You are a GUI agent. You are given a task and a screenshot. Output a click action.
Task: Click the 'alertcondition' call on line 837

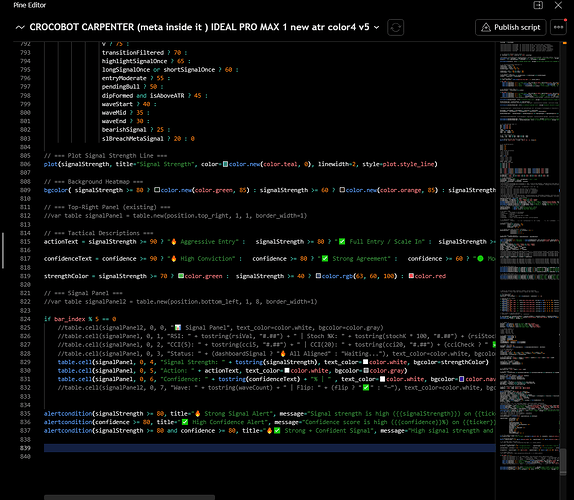(68, 430)
